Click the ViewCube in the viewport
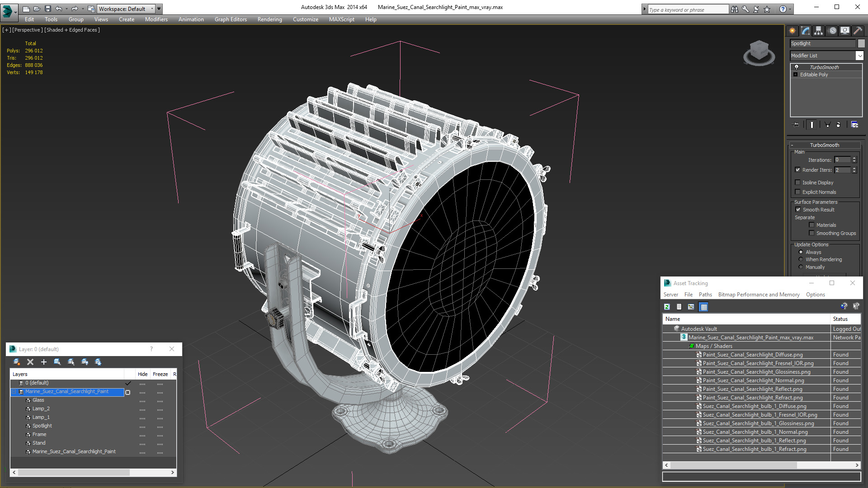Image resolution: width=868 pixels, height=488 pixels. (x=759, y=53)
